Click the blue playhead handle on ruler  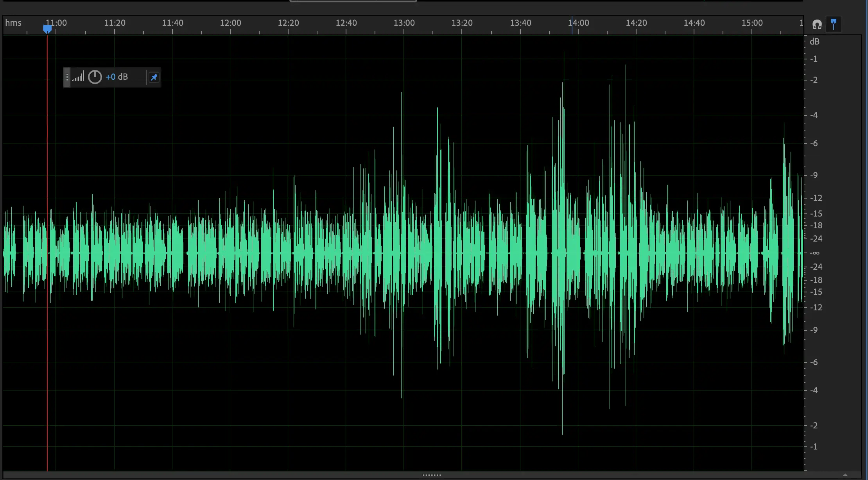pos(47,29)
